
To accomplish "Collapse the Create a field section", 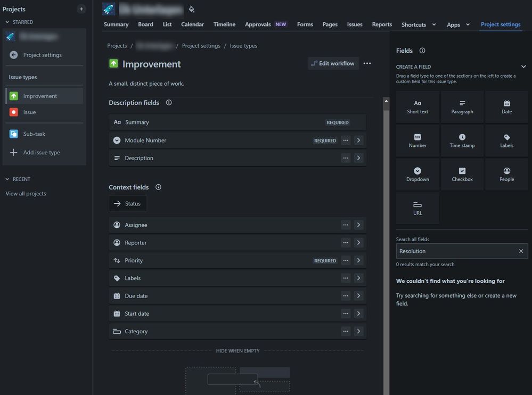I will point(523,67).
